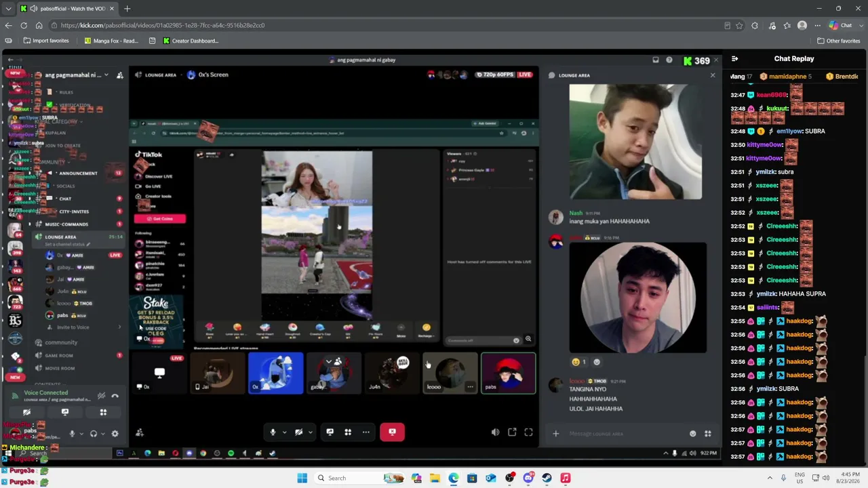Open the browser tab list dropdown

(8, 9)
